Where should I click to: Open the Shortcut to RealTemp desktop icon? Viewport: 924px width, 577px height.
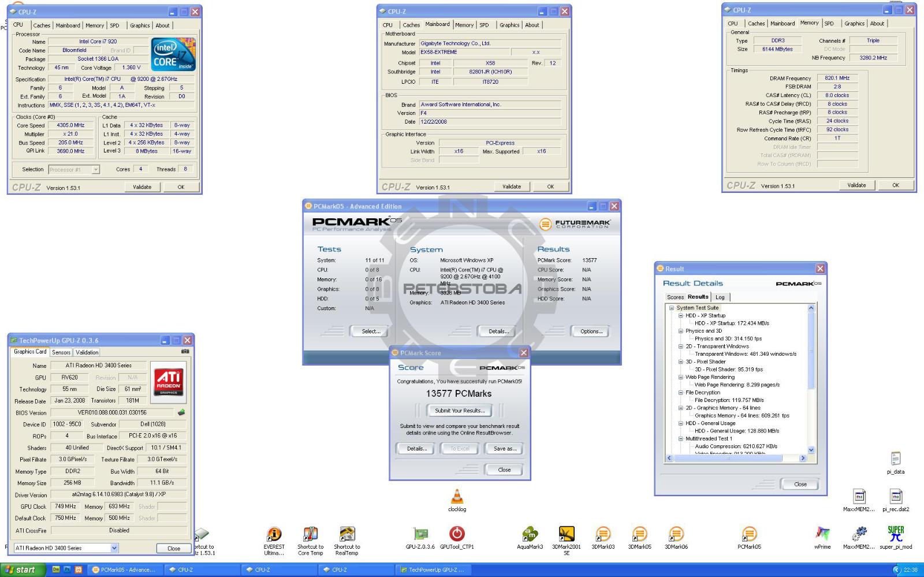(346, 534)
